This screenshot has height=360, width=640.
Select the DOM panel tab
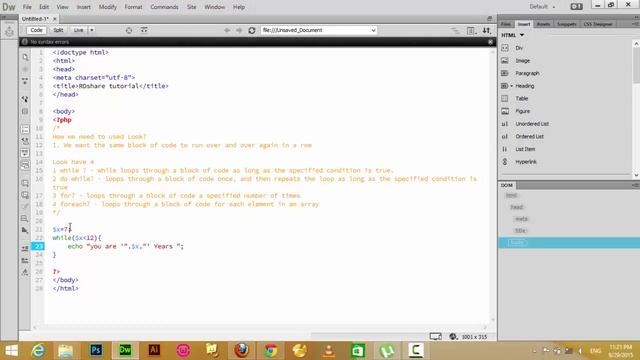coord(507,185)
